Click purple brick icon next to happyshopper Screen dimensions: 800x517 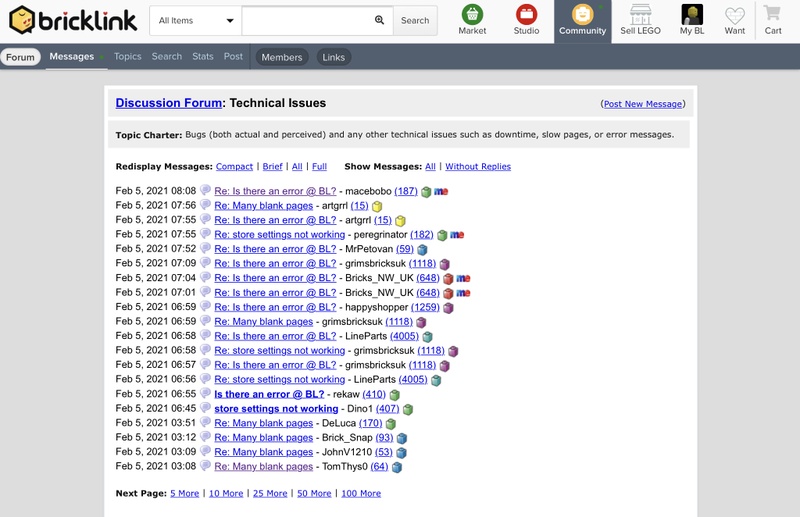coord(448,308)
